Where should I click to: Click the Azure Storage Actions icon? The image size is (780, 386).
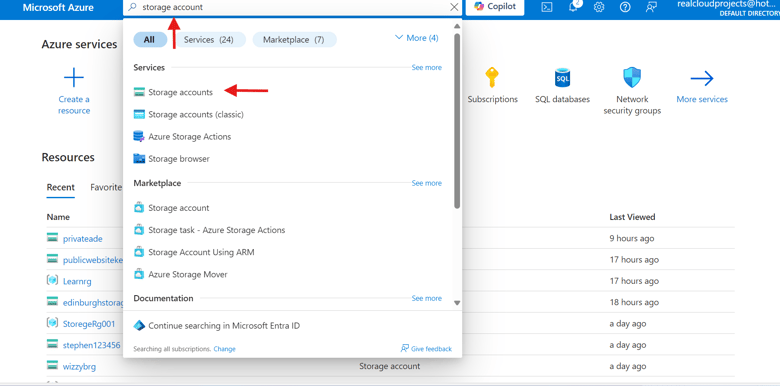(139, 136)
